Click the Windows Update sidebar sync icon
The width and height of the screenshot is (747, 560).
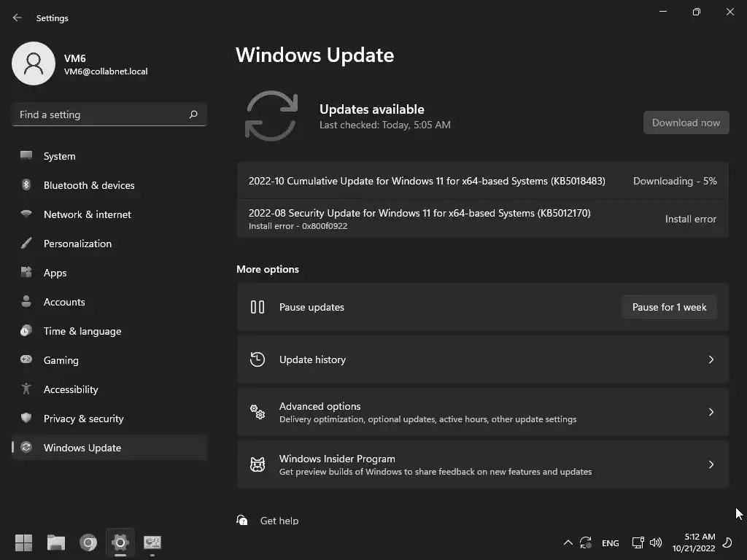point(26,447)
